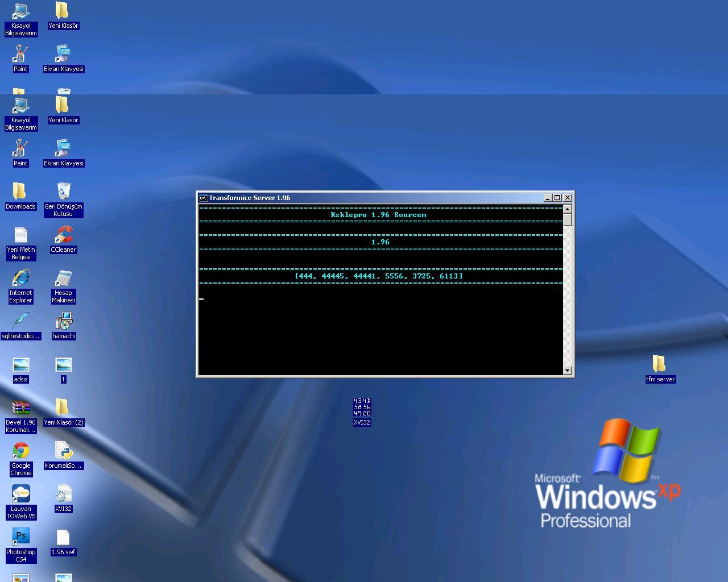Open the tfm server folder
Image resolution: width=728 pixels, height=582 pixels.
point(660,369)
